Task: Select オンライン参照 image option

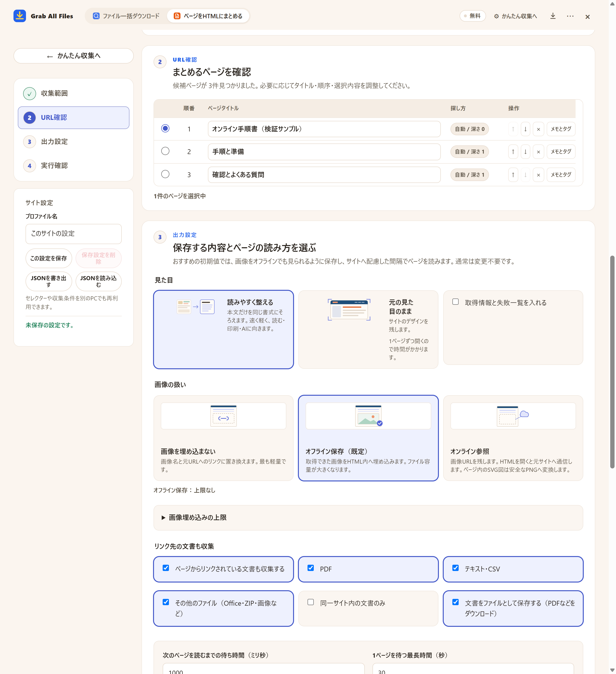Action: pos(513,438)
